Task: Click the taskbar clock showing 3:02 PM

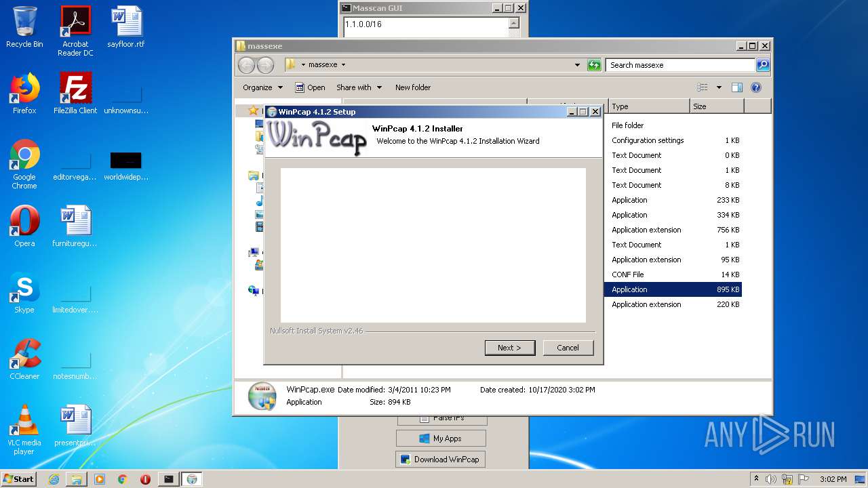Action: point(833,479)
